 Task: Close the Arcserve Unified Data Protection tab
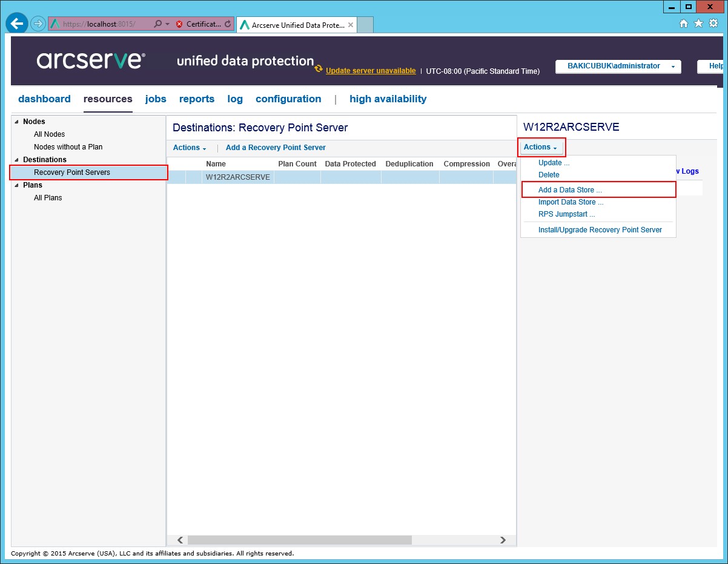tap(351, 25)
